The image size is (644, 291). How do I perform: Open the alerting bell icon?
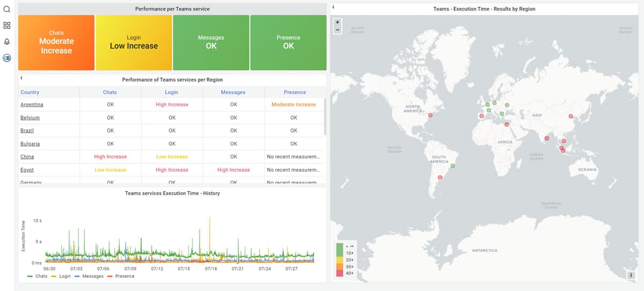tap(7, 41)
